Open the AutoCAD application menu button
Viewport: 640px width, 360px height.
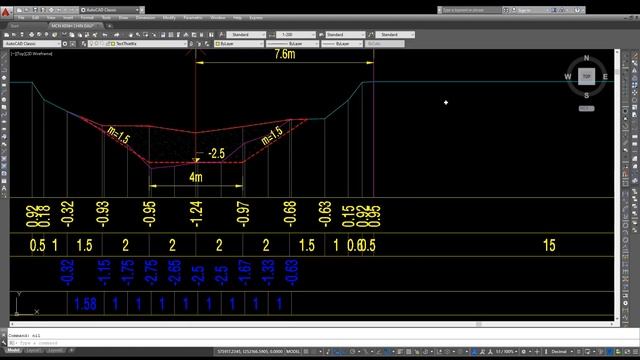pyautogui.click(x=6, y=12)
